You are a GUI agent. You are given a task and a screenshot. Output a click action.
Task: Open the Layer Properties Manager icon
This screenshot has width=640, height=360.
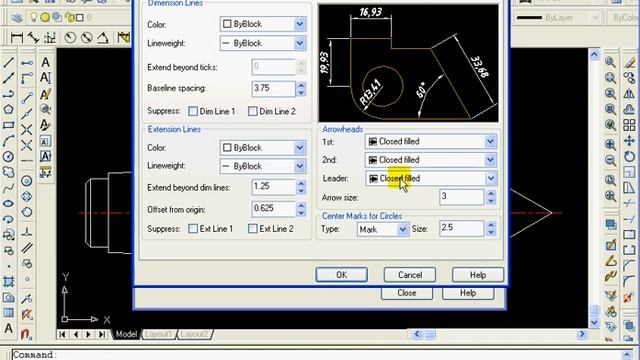click(x=17, y=18)
